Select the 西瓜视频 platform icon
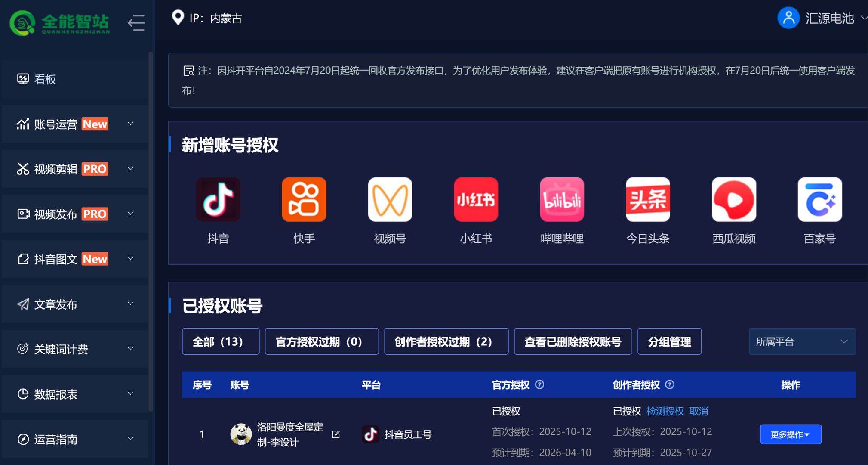The height and width of the screenshot is (465, 868). click(x=734, y=200)
